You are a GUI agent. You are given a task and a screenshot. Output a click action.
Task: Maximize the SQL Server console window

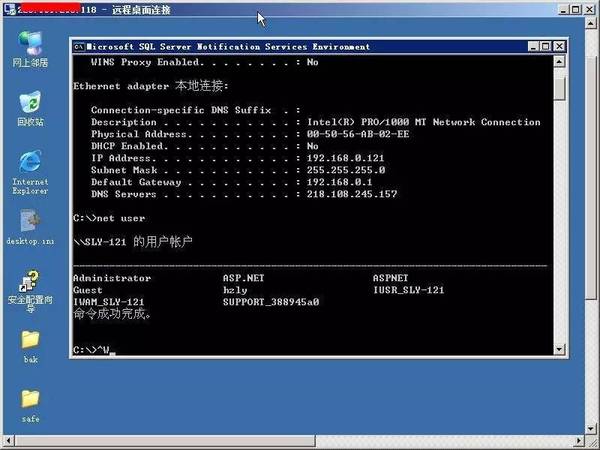pos(546,47)
